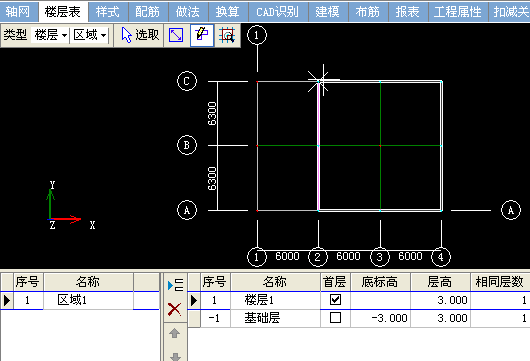Check the 首层 checkbox for 基础层
The height and width of the screenshot is (361, 530).
335,318
